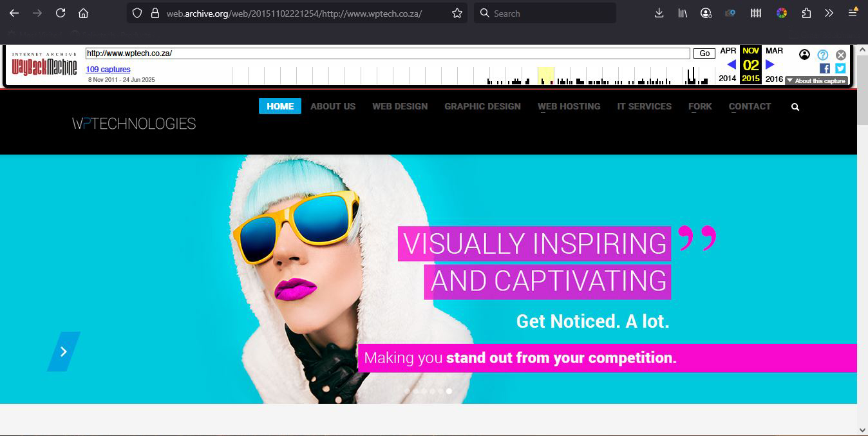The image size is (868, 436).
Task: Click the site search magnifier icon
Action: [x=795, y=107]
